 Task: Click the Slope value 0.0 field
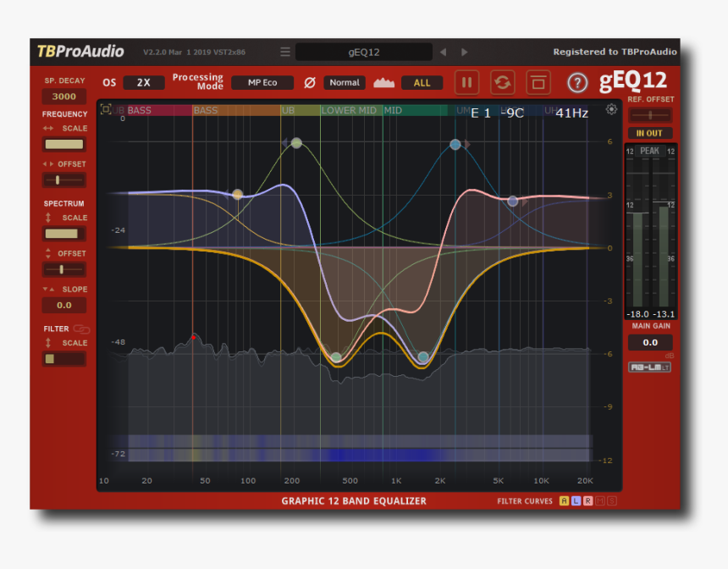pos(64,305)
